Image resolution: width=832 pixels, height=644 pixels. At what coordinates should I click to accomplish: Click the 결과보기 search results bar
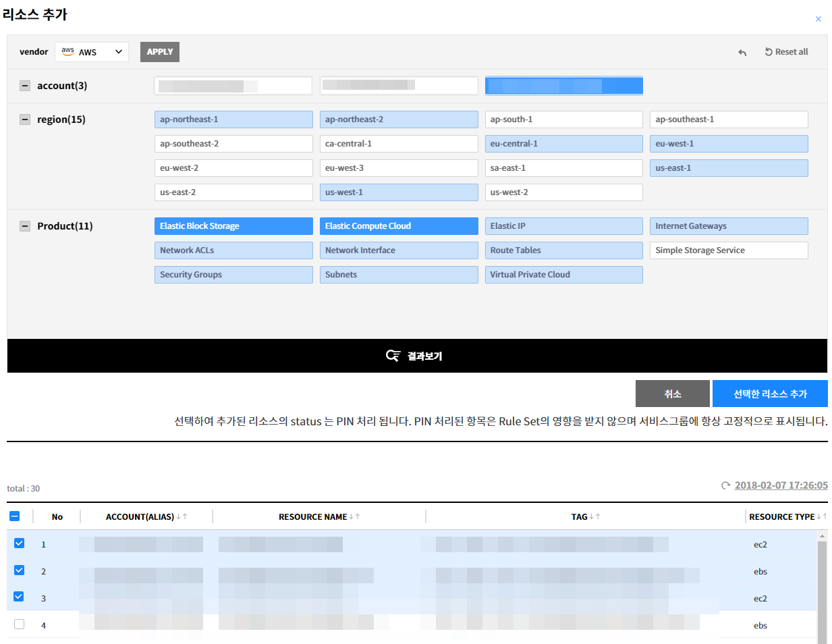(x=417, y=356)
